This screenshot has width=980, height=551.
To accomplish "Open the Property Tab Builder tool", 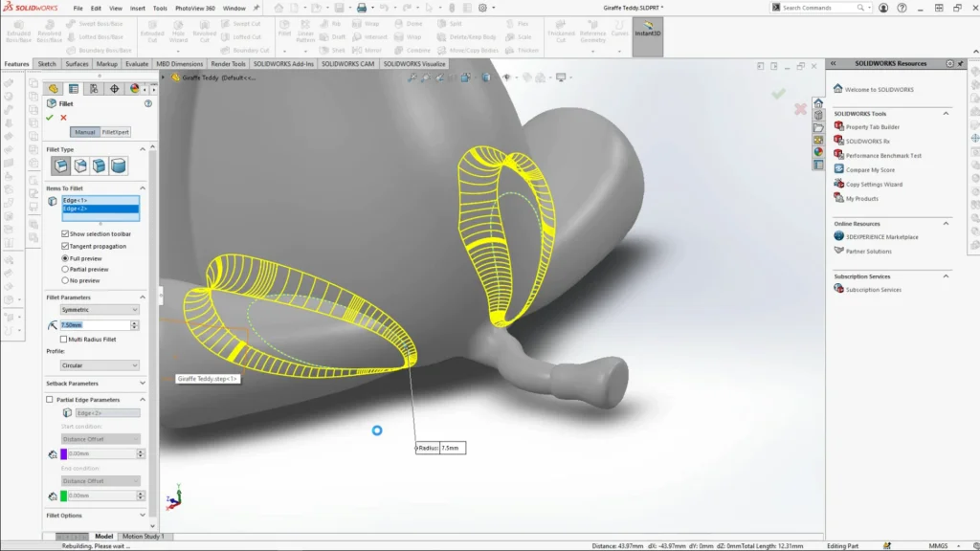I will pyautogui.click(x=872, y=127).
